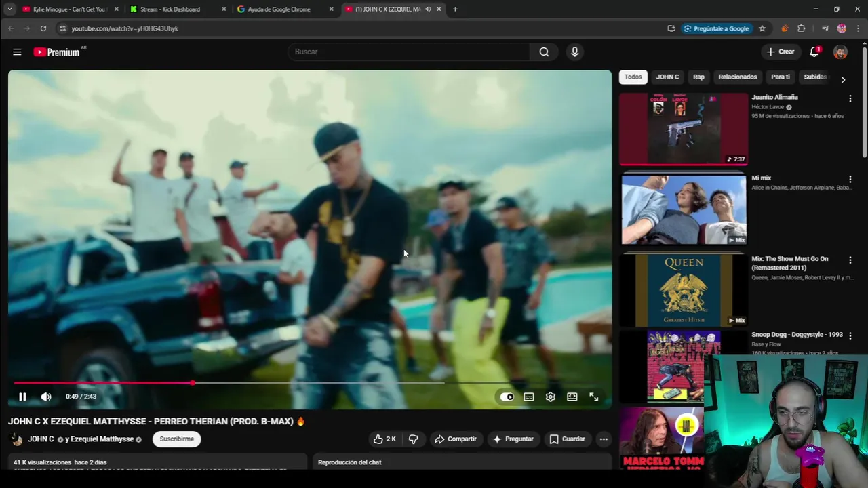868x488 pixels.
Task: Dislike the video with thumbs down
Action: 414,439
